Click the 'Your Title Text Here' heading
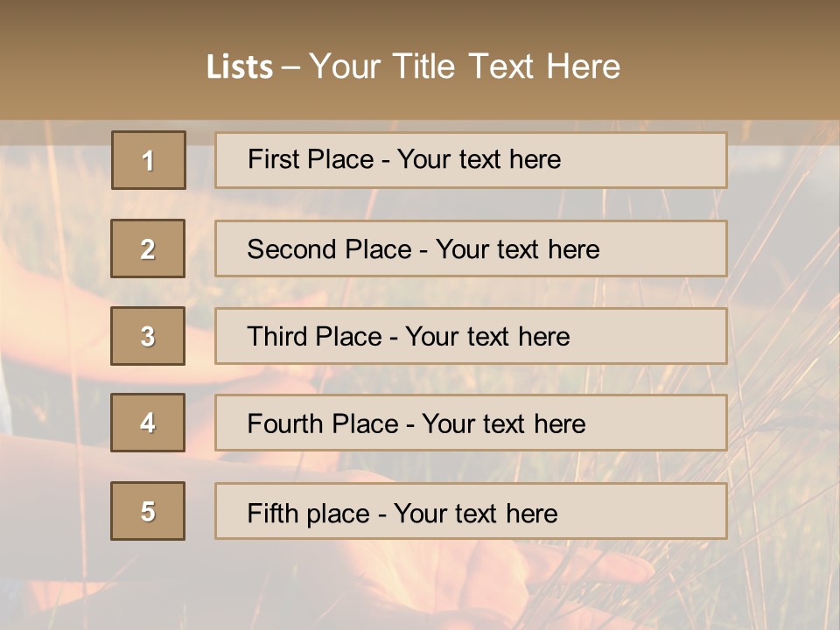This screenshot has height=630, width=840. tap(465, 66)
